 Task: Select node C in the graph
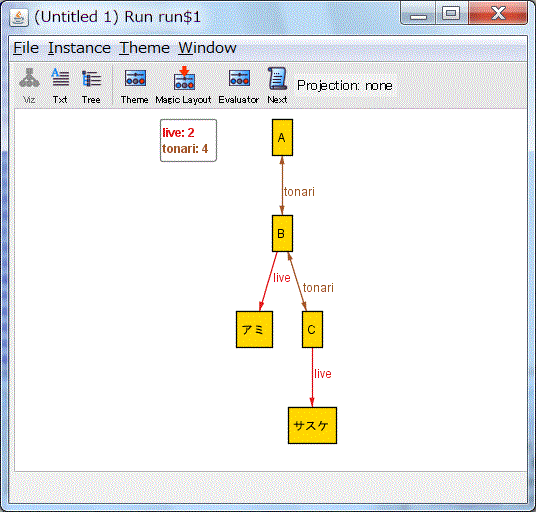point(312,329)
